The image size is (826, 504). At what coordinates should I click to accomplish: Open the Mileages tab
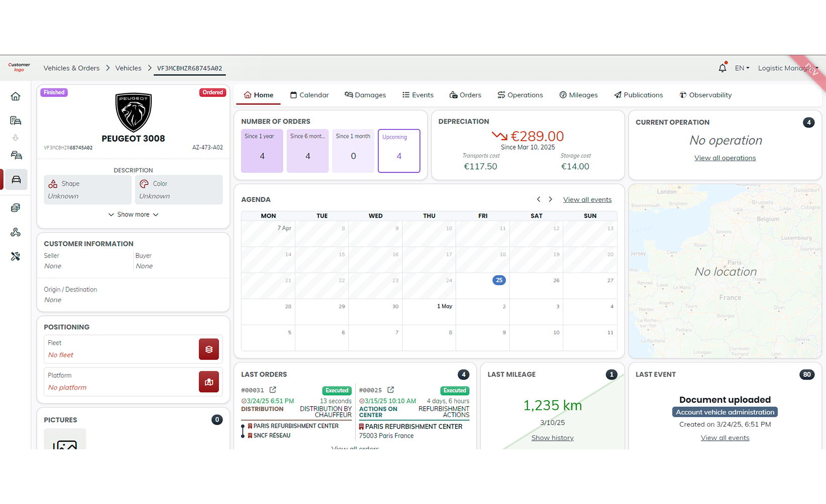click(578, 95)
